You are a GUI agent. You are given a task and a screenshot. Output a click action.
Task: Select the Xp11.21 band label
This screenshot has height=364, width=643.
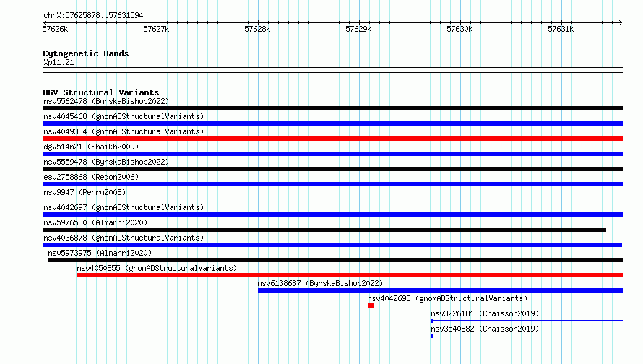[59, 62]
